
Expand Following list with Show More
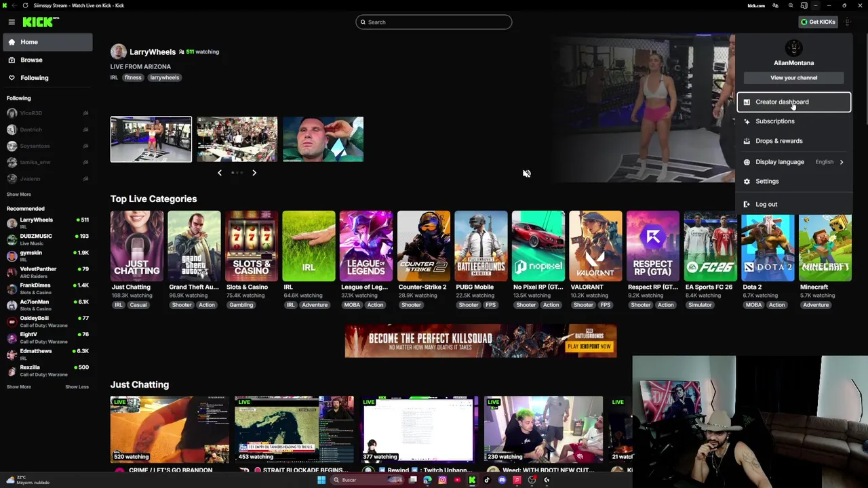19,195
